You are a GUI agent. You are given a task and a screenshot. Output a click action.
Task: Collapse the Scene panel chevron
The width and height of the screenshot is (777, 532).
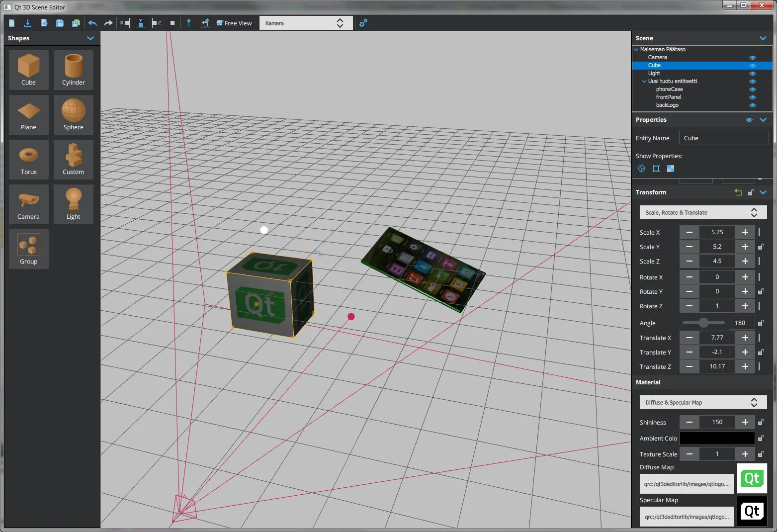[763, 38]
